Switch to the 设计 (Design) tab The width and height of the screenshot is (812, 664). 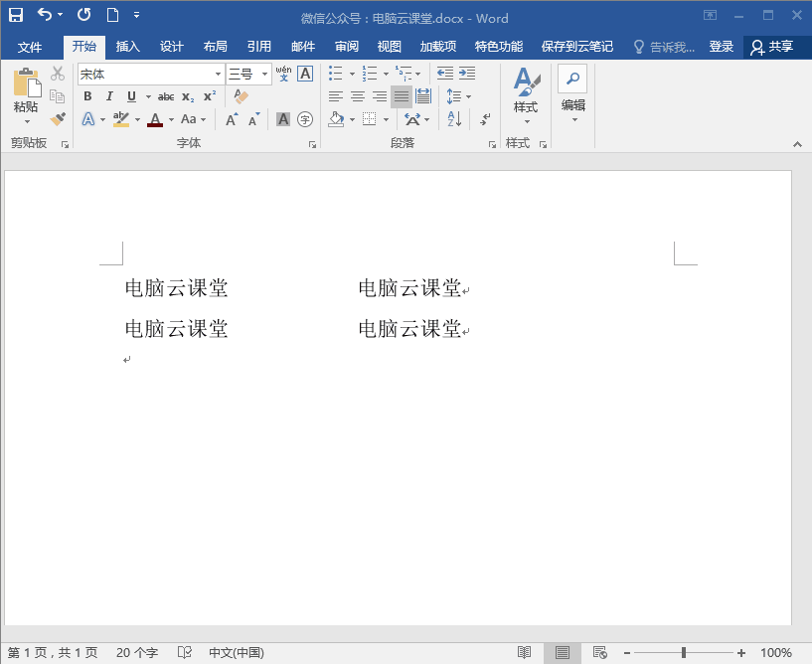(x=171, y=47)
